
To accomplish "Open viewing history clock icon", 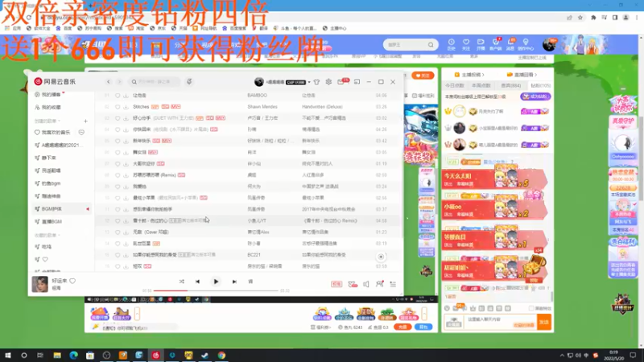I will point(451,44).
